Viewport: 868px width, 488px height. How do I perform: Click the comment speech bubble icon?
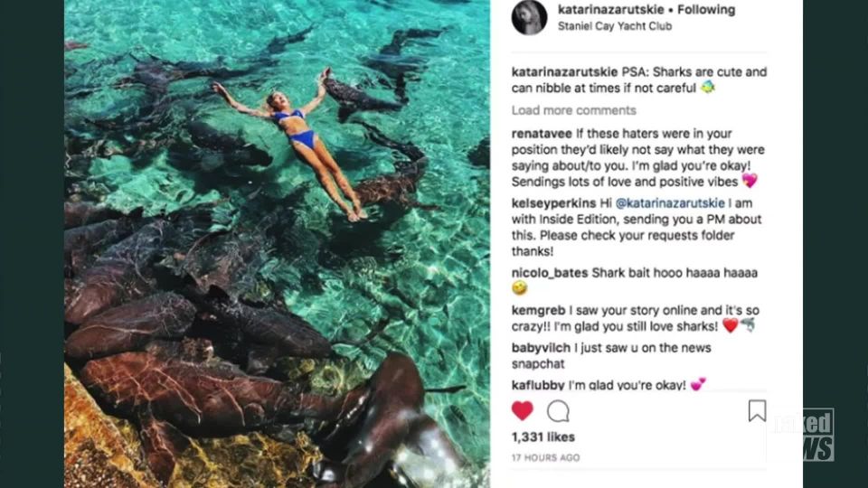click(559, 411)
